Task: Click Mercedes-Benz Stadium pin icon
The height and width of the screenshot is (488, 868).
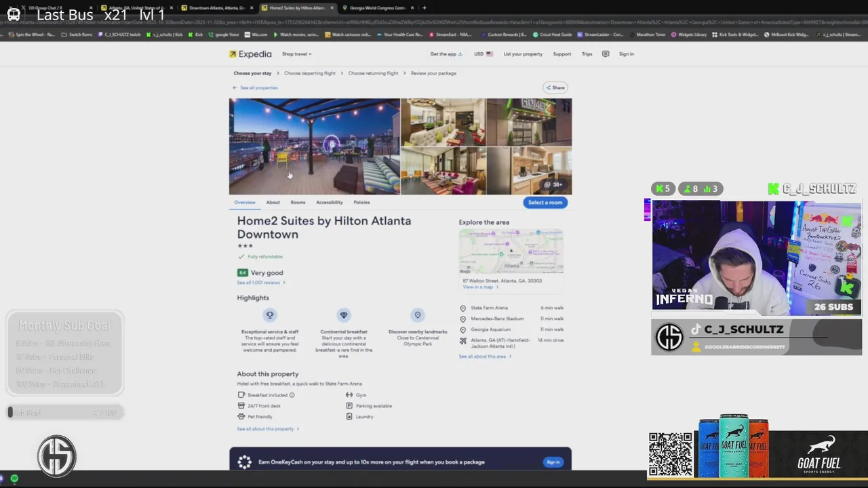Action: coord(463,319)
